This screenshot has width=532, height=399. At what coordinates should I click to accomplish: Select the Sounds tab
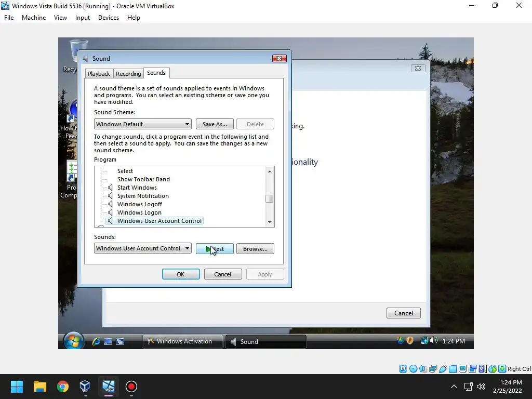tap(156, 73)
